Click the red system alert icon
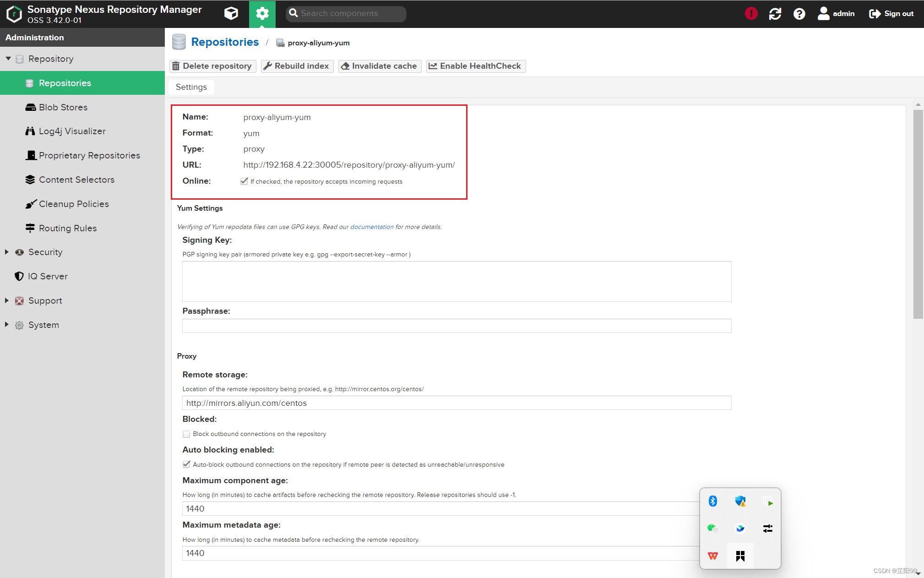924x578 pixels. (x=751, y=14)
